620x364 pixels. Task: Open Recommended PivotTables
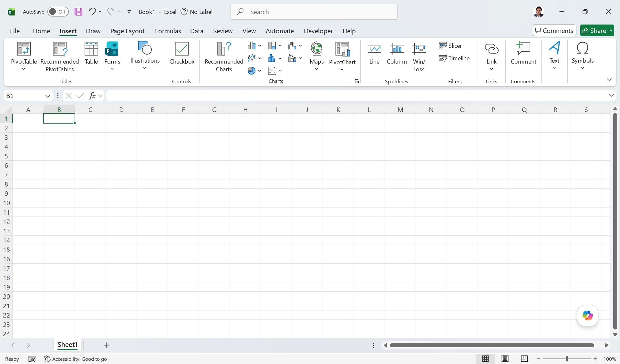click(x=60, y=57)
